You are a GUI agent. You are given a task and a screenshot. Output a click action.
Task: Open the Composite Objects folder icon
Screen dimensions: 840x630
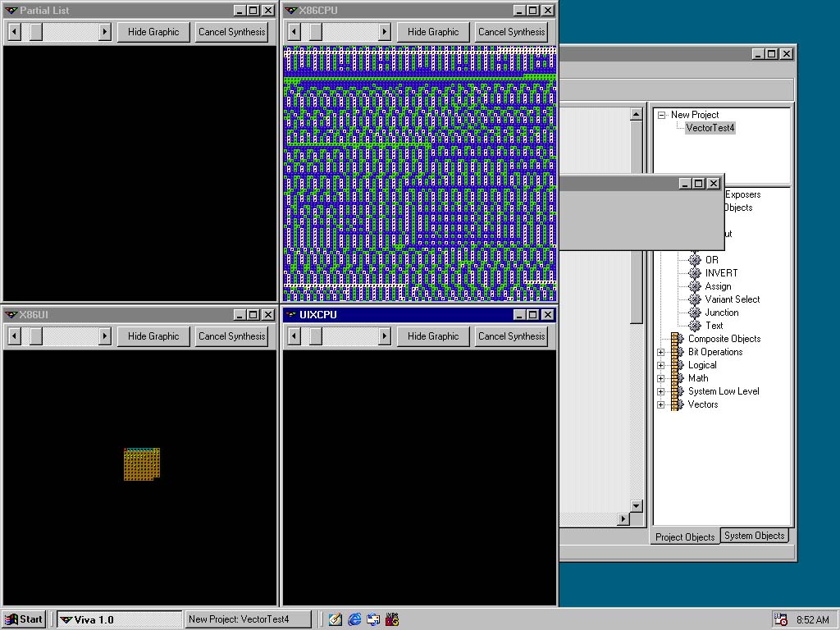[x=677, y=339]
